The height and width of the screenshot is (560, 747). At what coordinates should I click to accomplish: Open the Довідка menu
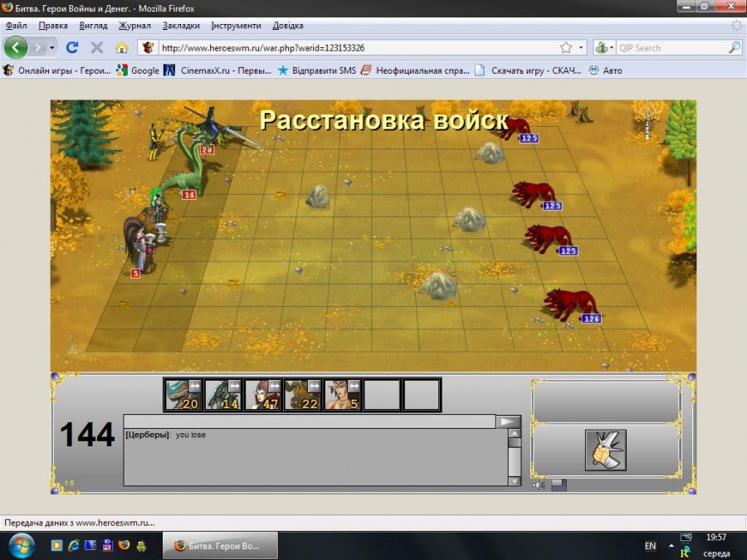[x=288, y=26]
